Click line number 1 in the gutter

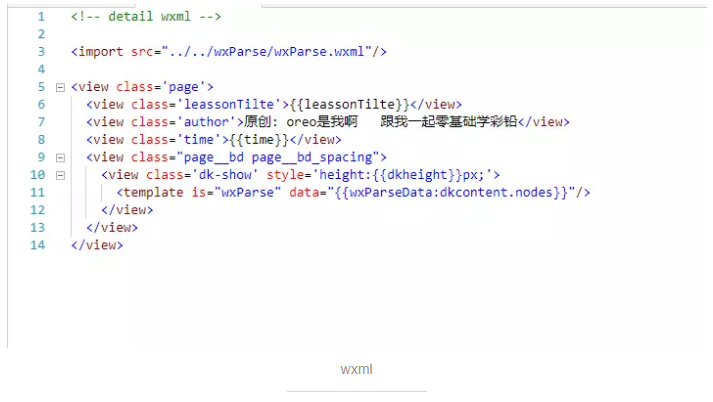coord(41,17)
